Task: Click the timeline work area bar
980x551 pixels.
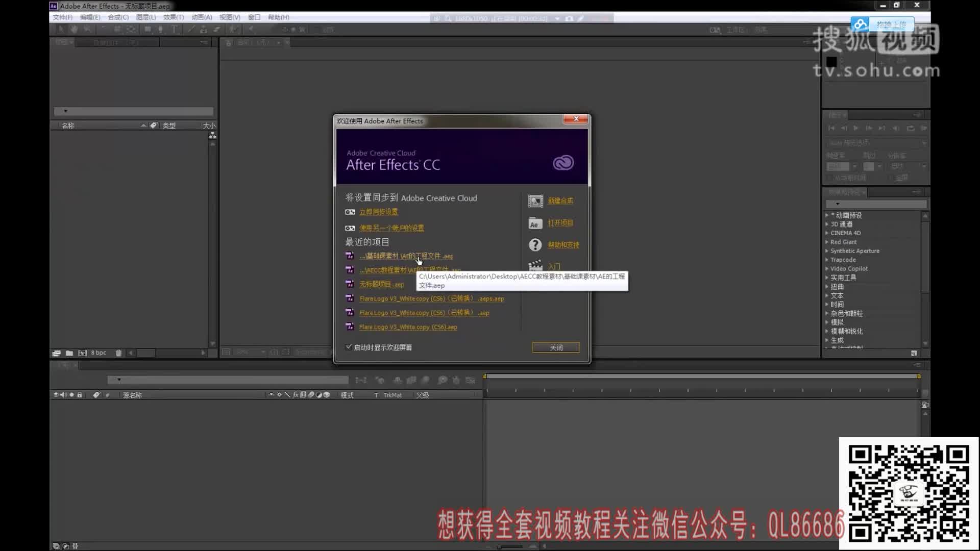Action: pyautogui.click(x=702, y=377)
